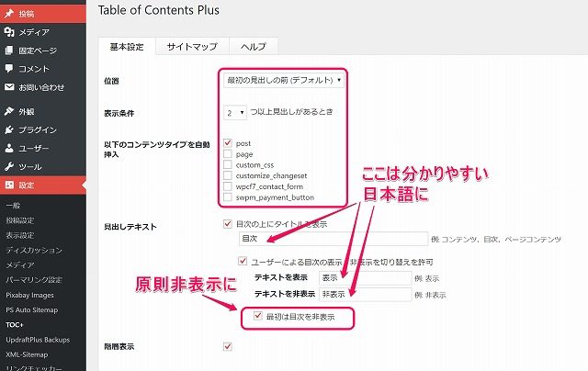Check the page content type
Viewport: 588px width, 371px height.
point(227,153)
